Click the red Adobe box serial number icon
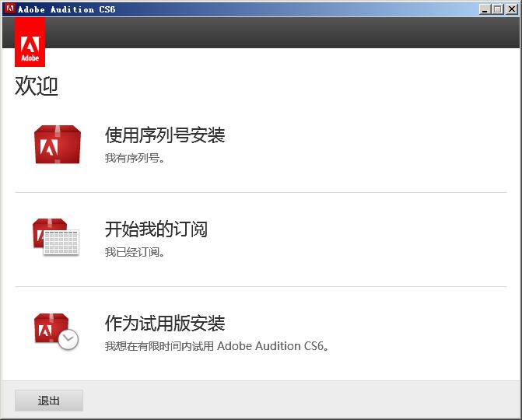The height and width of the screenshot is (420, 522). [58, 145]
